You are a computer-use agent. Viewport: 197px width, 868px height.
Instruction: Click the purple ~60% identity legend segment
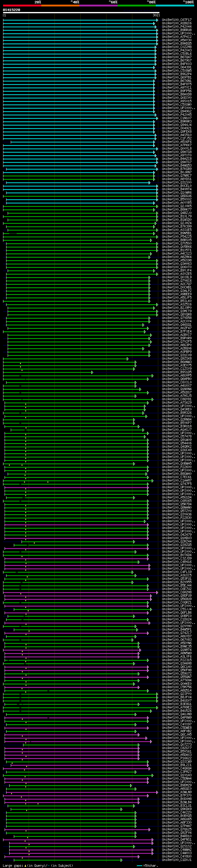click(98, 6)
